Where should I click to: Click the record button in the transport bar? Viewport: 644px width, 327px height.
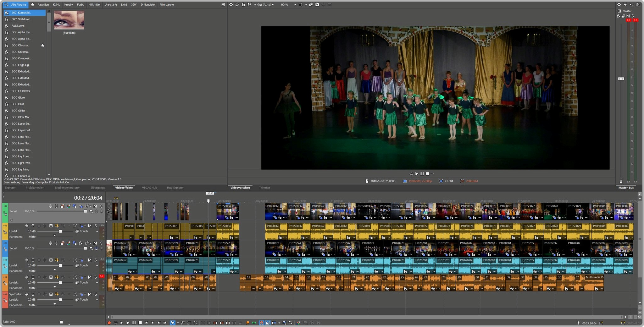[x=109, y=323]
